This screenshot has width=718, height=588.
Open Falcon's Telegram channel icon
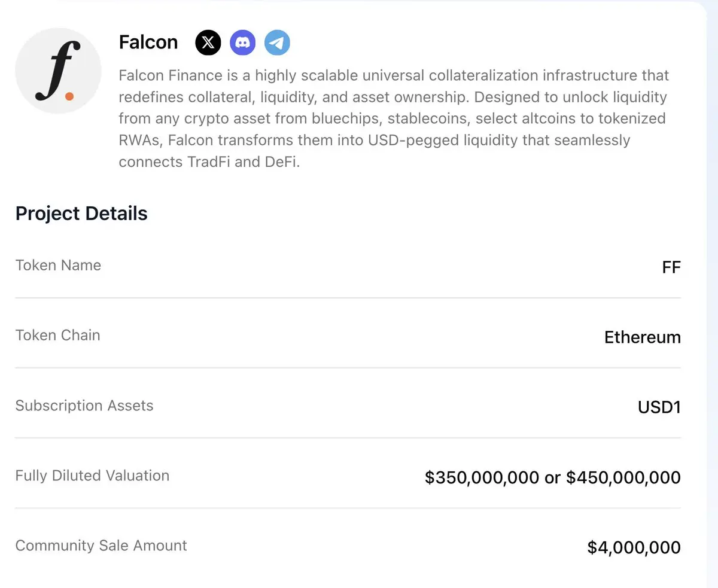[278, 42]
